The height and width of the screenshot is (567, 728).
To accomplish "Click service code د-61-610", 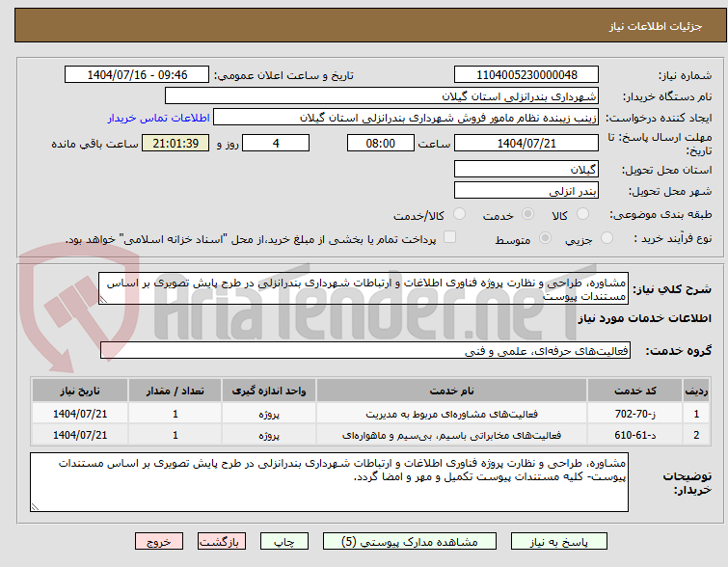I will point(634,435).
